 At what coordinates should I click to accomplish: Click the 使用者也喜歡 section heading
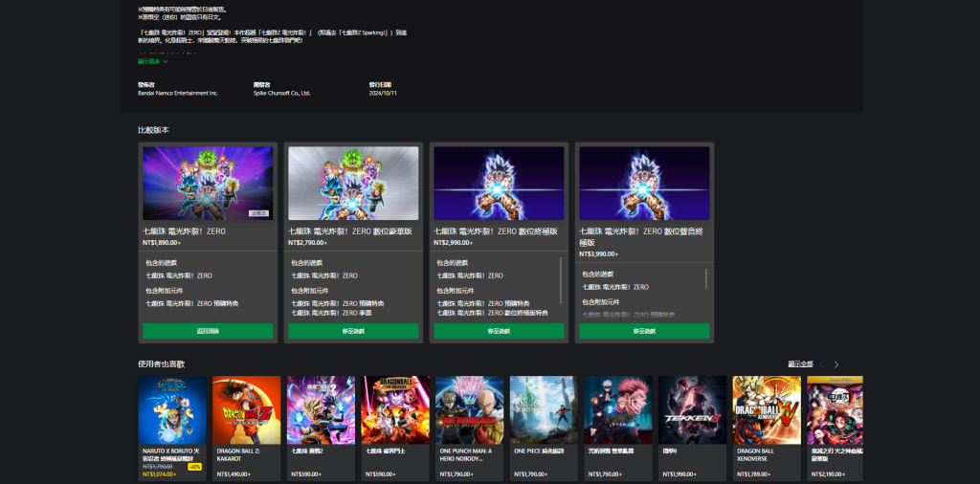(161, 364)
